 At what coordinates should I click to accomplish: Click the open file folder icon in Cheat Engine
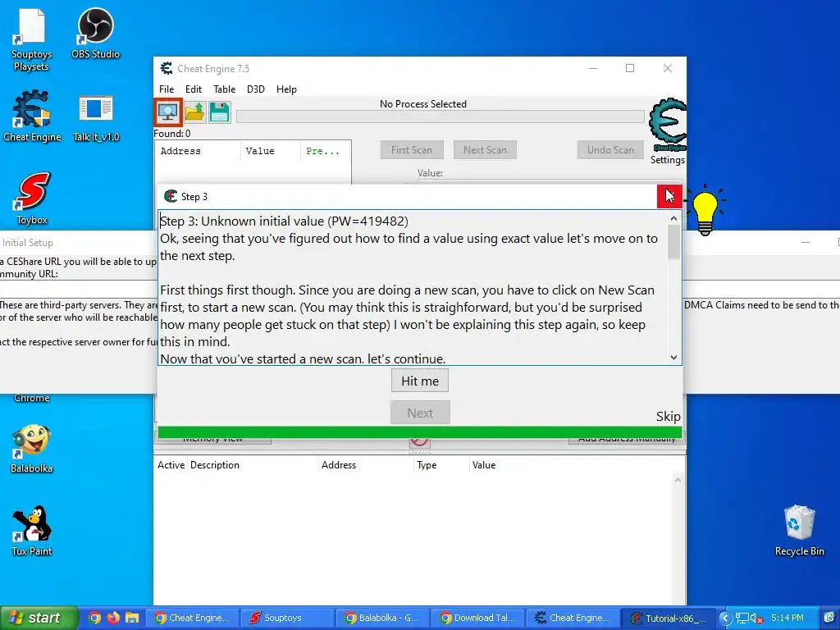194,112
